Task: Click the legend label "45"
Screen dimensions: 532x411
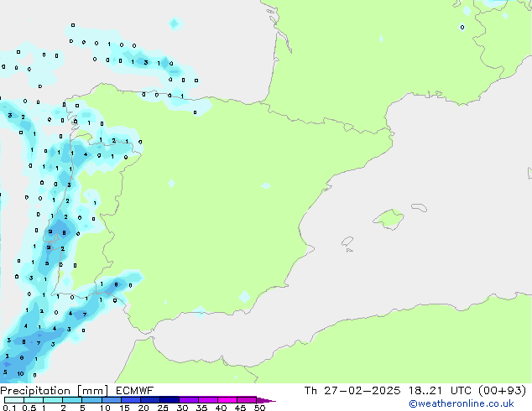Action: point(240,408)
